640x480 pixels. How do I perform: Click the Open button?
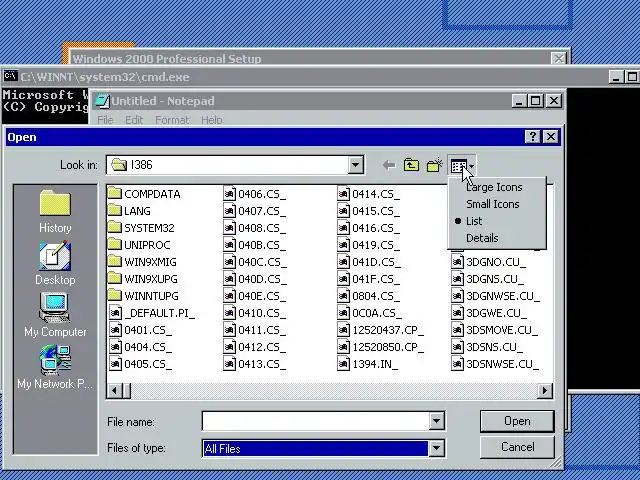coord(517,421)
